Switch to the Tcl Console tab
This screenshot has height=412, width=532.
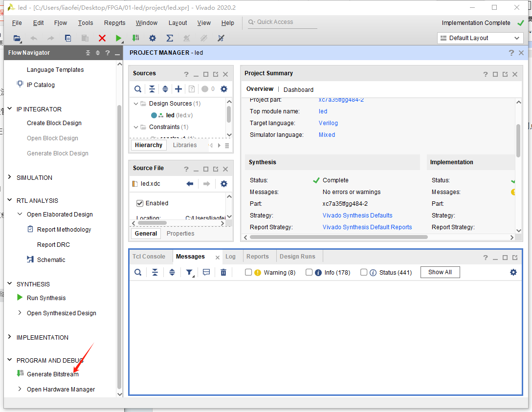click(x=149, y=257)
